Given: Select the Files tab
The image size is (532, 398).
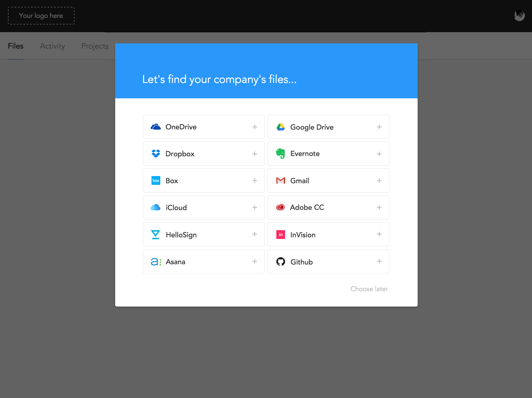Looking at the screenshot, I should (x=16, y=46).
